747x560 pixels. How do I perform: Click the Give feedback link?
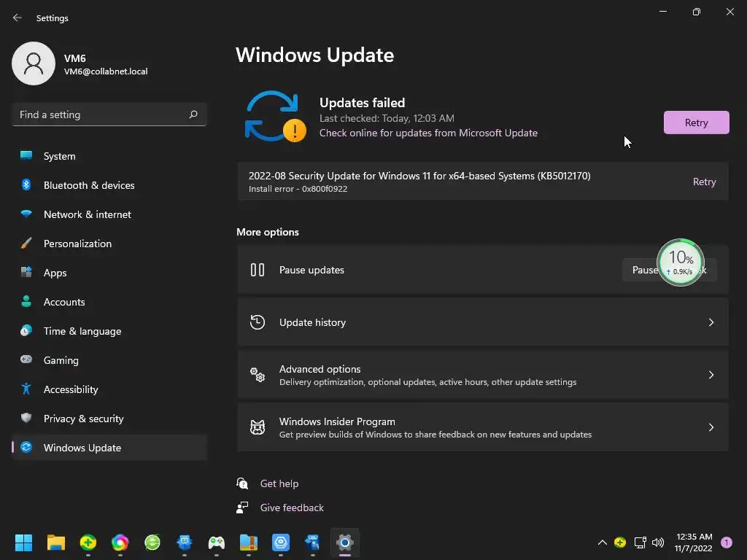(x=292, y=507)
